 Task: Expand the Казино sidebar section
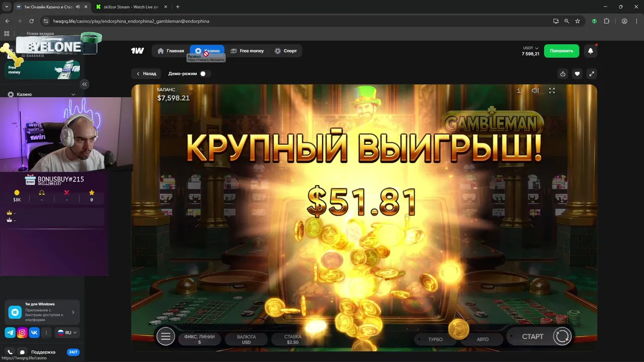click(41, 94)
